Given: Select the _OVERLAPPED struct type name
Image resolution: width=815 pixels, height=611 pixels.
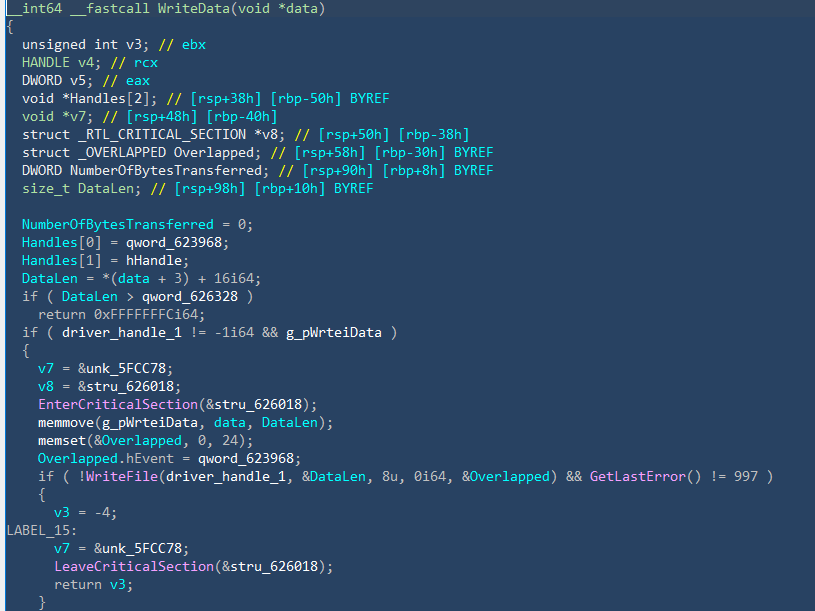Looking at the screenshot, I should [120, 152].
